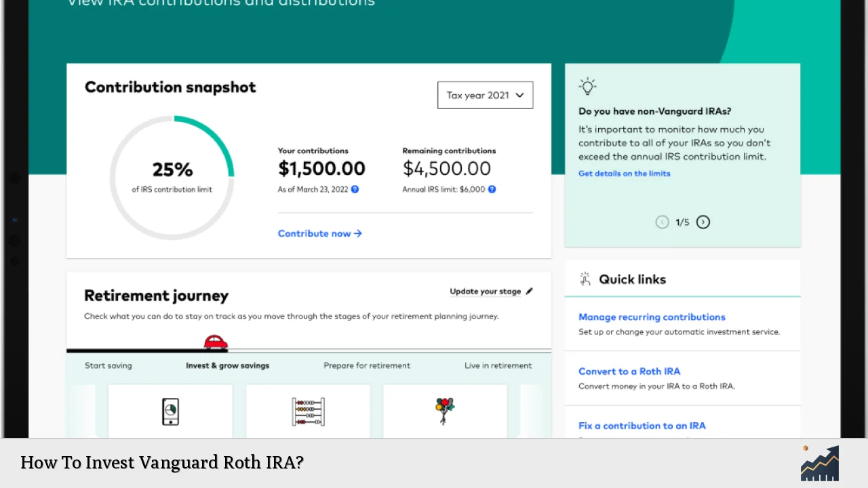Click the 1/5 page indicator
The image size is (868, 488).
coord(682,222)
